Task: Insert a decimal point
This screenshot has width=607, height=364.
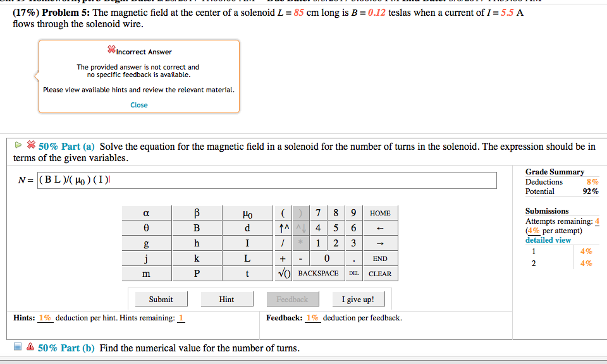Action: point(353,258)
